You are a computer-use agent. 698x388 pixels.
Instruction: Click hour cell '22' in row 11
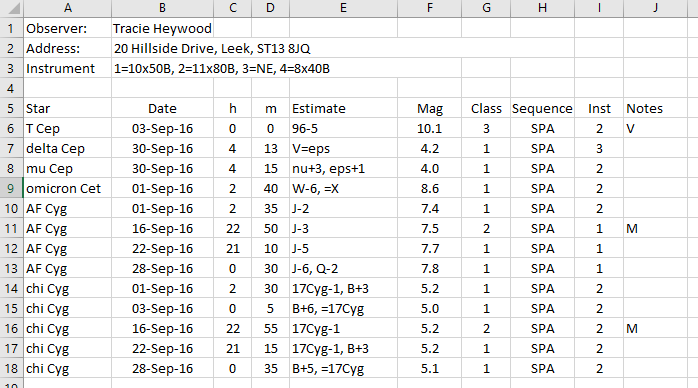coord(232,228)
